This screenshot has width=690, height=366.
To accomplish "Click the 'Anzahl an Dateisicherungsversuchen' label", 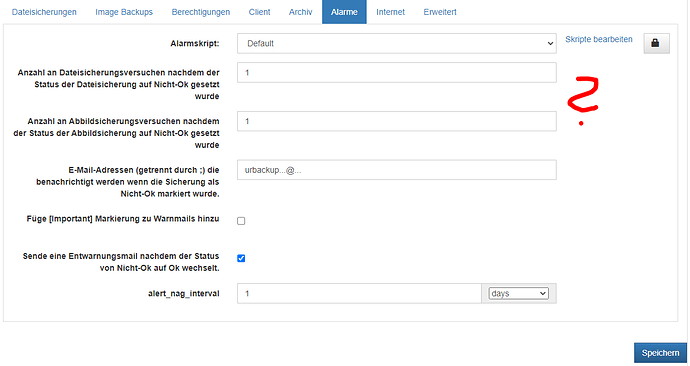I will pyautogui.click(x=118, y=84).
